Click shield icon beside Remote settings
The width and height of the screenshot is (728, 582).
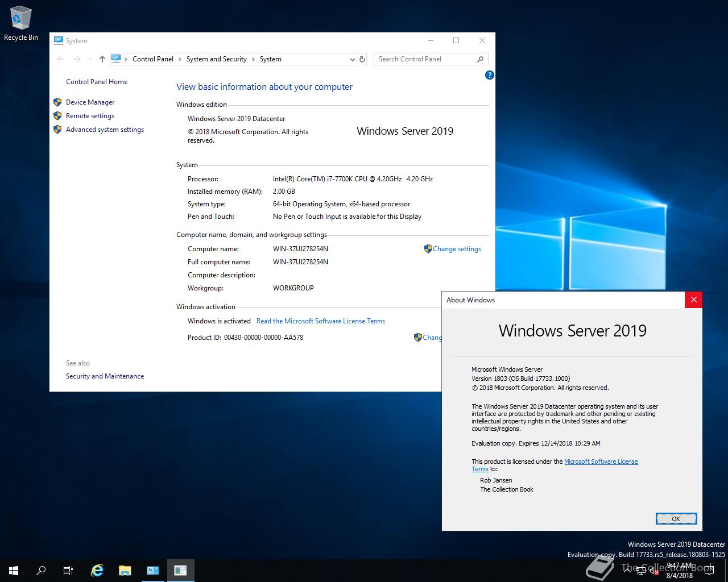57,116
